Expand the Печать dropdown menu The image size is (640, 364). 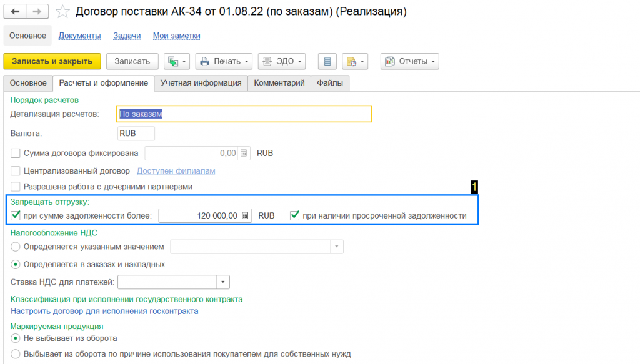coord(224,62)
